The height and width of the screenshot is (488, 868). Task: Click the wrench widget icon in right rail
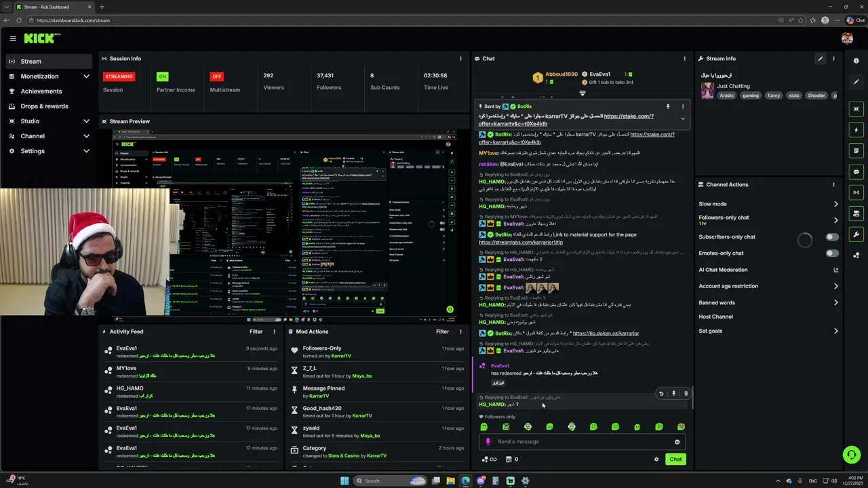click(856, 235)
